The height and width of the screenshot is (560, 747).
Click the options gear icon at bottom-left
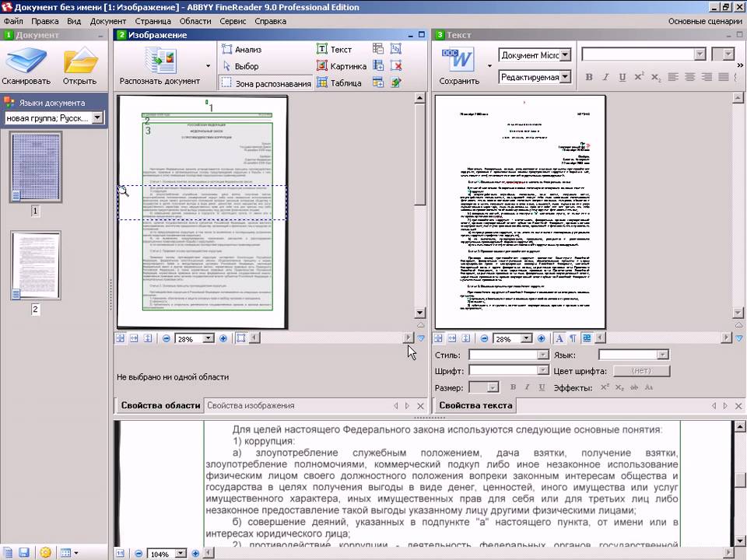(x=45, y=552)
